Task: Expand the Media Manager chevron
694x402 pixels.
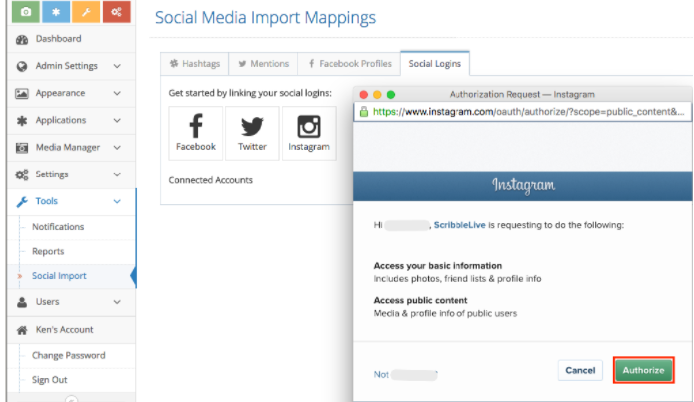Action: 117,147
